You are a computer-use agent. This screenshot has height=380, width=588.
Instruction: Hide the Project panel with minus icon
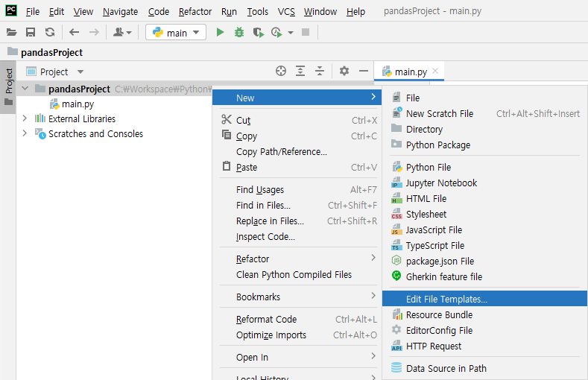[364, 71]
